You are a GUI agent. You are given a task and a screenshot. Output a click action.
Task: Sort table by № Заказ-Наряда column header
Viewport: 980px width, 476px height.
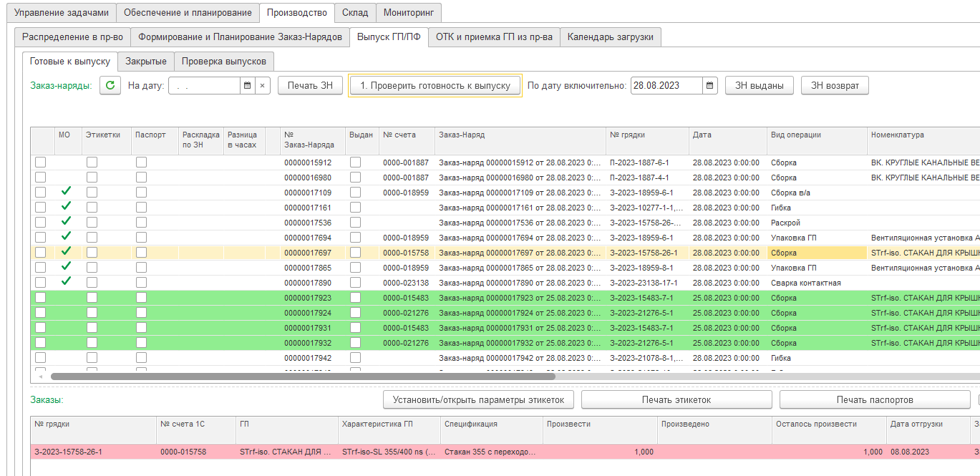[308, 140]
